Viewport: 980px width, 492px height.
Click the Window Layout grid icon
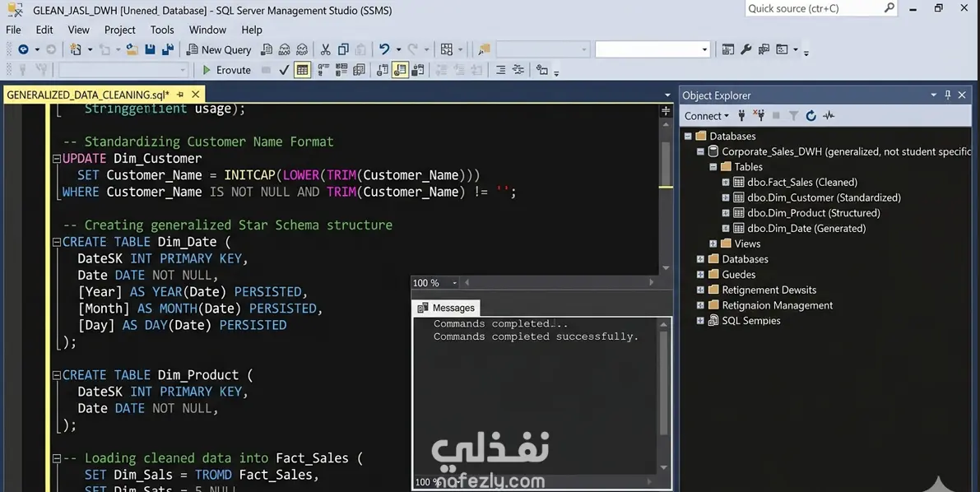pyautogui.click(x=446, y=49)
